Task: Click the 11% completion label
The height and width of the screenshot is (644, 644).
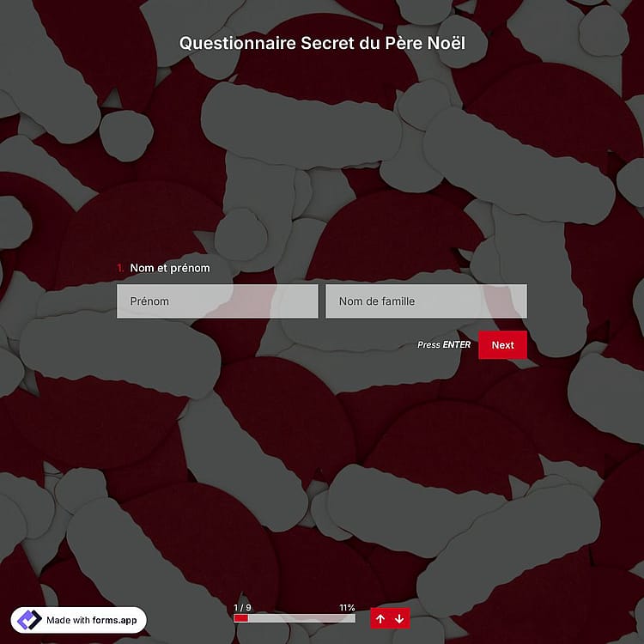Action: [x=347, y=607]
